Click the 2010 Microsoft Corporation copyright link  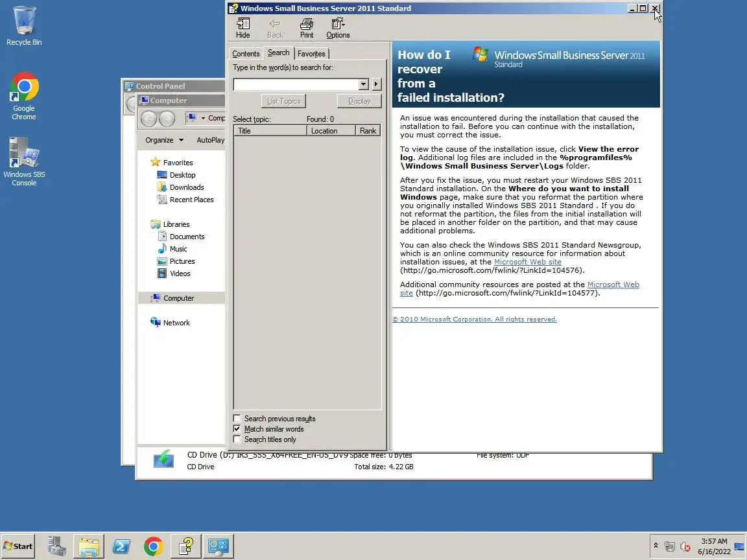click(475, 320)
